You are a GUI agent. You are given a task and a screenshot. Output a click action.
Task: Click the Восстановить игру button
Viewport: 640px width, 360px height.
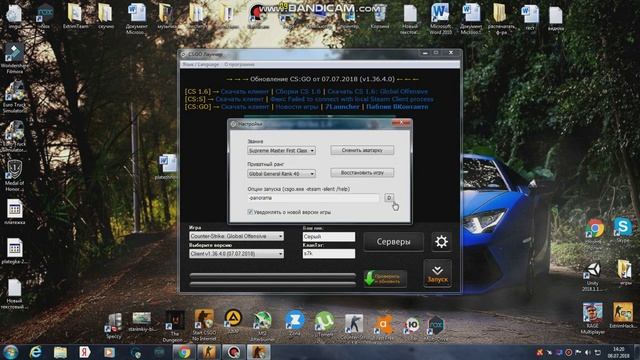(362, 173)
